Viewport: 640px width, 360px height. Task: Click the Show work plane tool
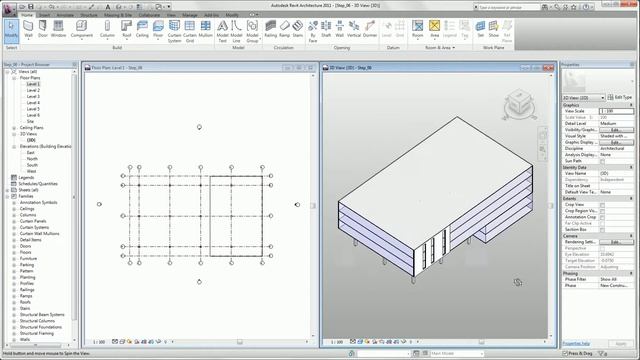click(x=494, y=30)
